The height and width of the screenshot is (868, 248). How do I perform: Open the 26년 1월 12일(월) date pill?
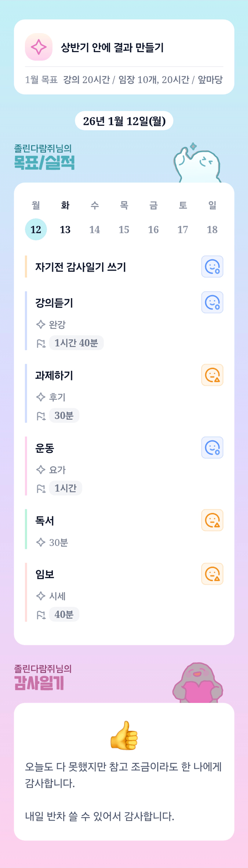coord(124,121)
